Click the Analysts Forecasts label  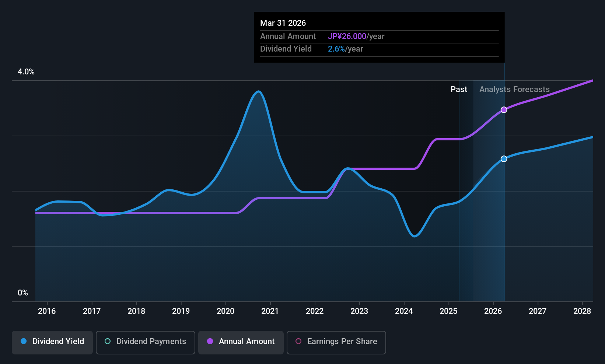pos(514,90)
